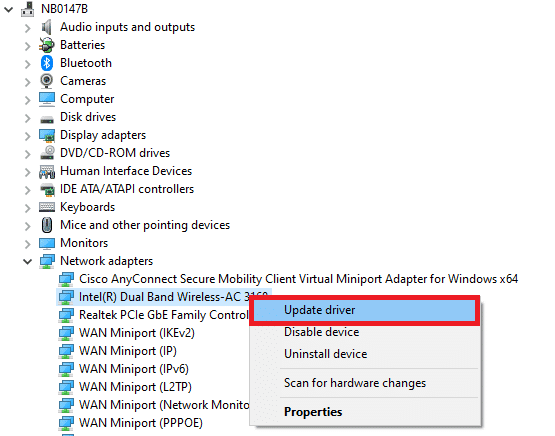The height and width of the screenshot is (436, 555).
Task: Click the Bluetooth category icon
Action: (x=47, y=63)
